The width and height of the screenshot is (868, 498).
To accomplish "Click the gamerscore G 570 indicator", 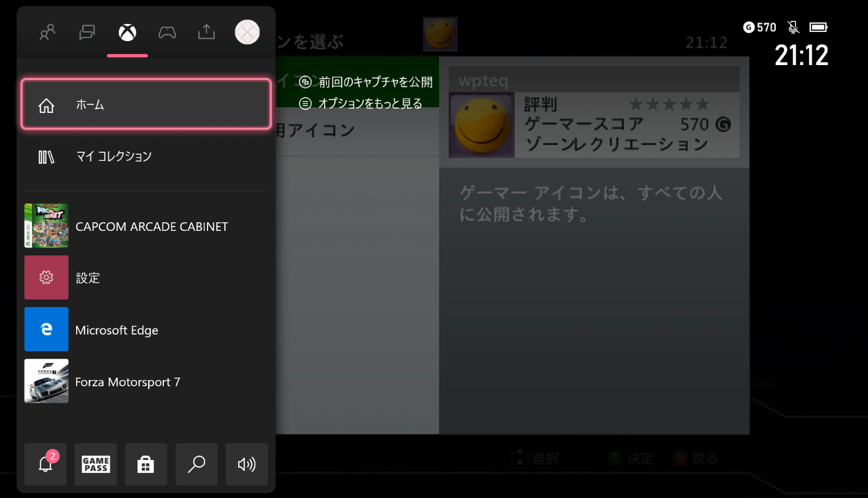I will point(759,27).
